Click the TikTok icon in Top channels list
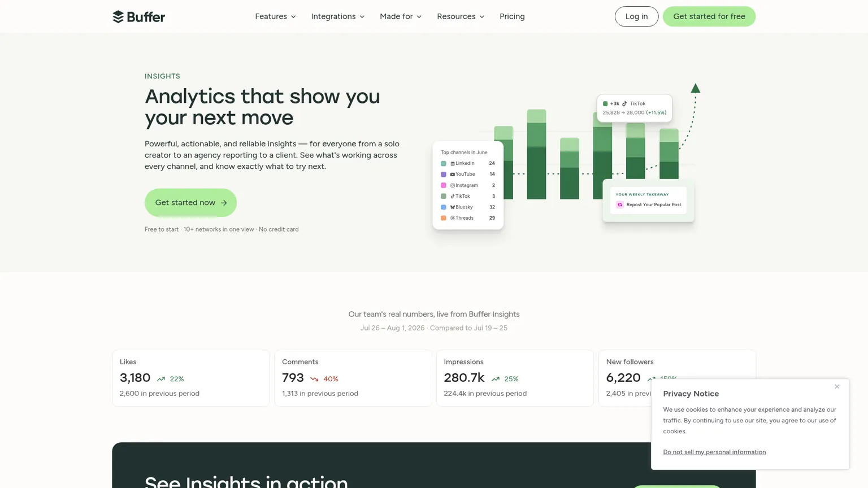The width and height of the screenshot is (868, 488). point(452,197)
